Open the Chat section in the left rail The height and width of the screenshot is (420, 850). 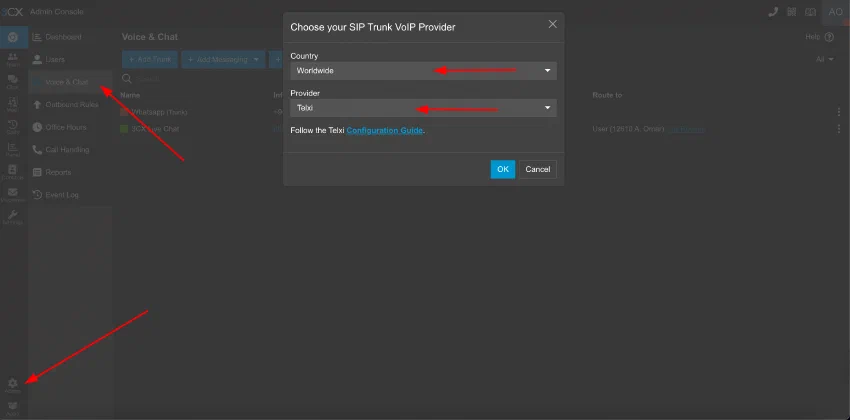point(12,82)
